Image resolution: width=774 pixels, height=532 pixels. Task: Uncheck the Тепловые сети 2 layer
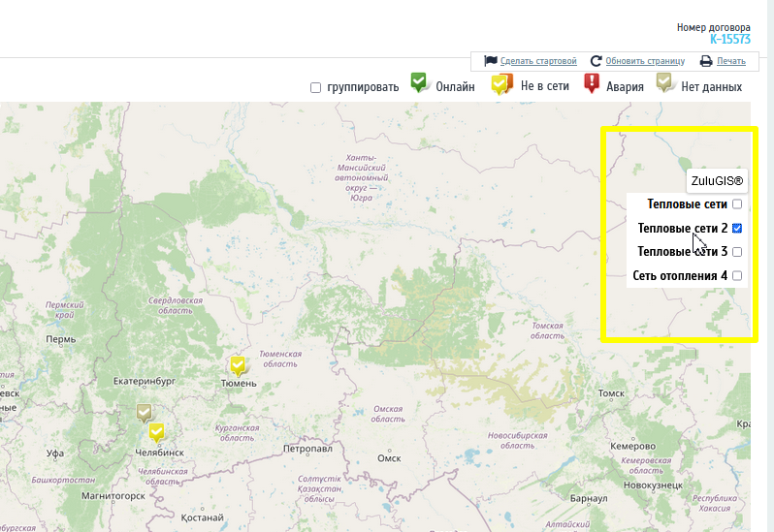point(737,229)
